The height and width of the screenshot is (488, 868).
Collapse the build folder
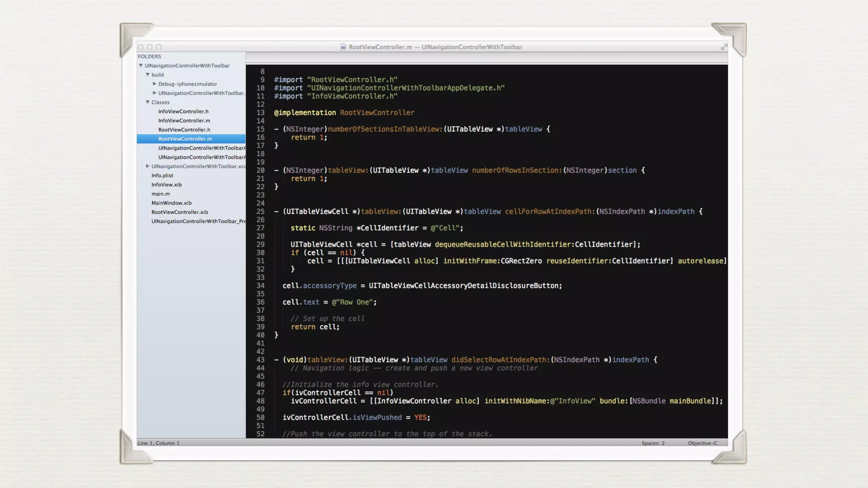(x=147, y=75)
